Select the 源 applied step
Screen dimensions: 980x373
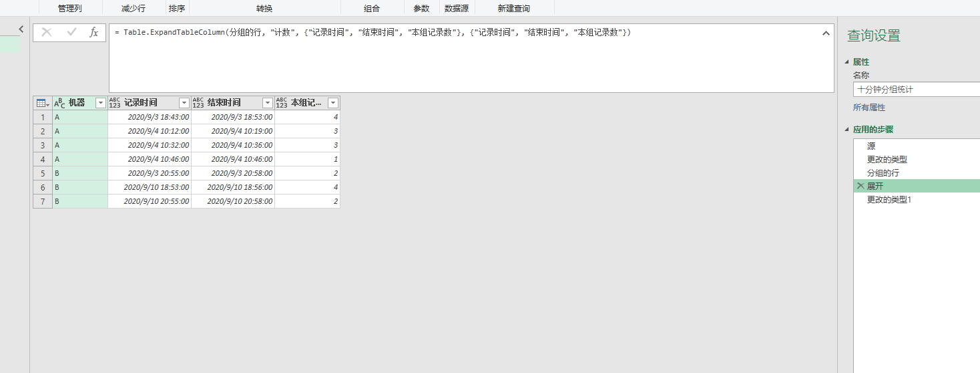point(917,146)
